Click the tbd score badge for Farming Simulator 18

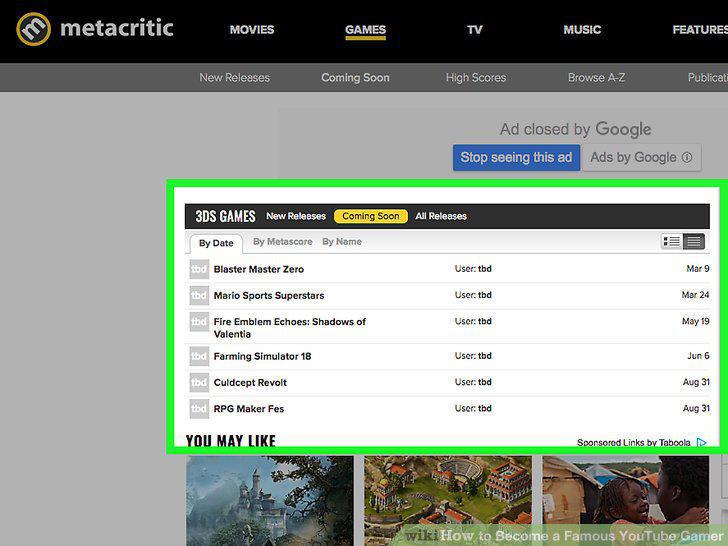(199, 356)
